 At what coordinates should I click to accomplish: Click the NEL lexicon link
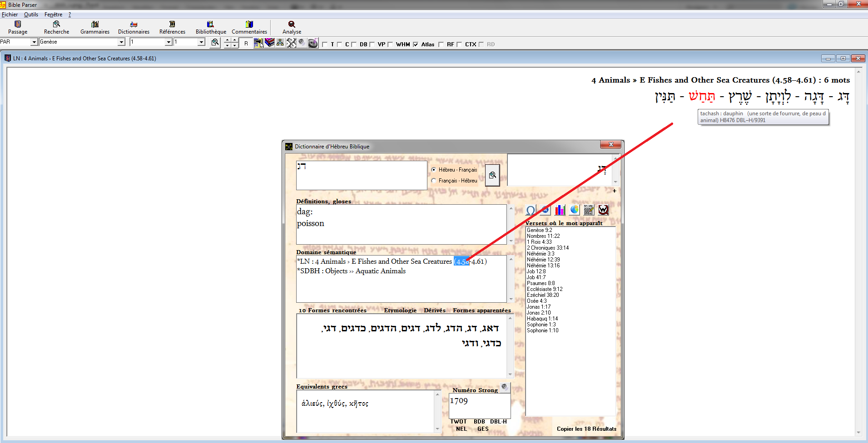pyautogui.click(x=461, y=429)
